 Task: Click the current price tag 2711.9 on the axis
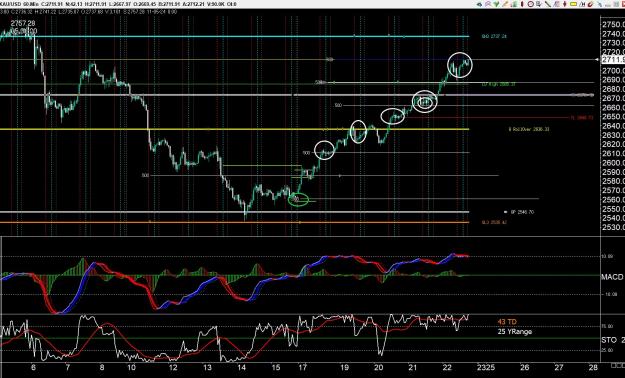pos(613,60)
